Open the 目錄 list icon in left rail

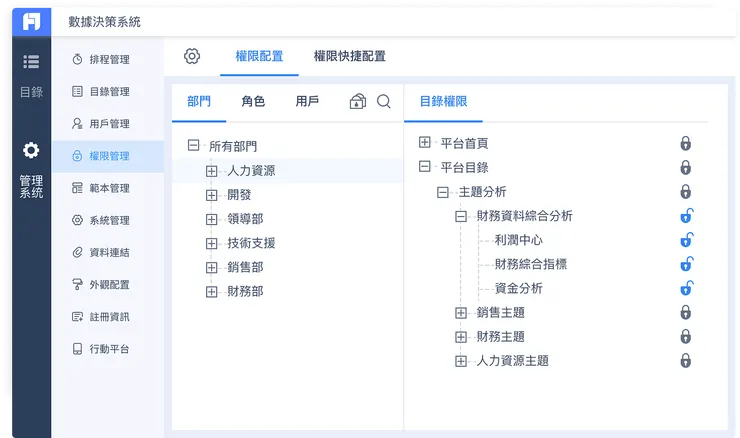pyautogui.click(x=31, y=62)
